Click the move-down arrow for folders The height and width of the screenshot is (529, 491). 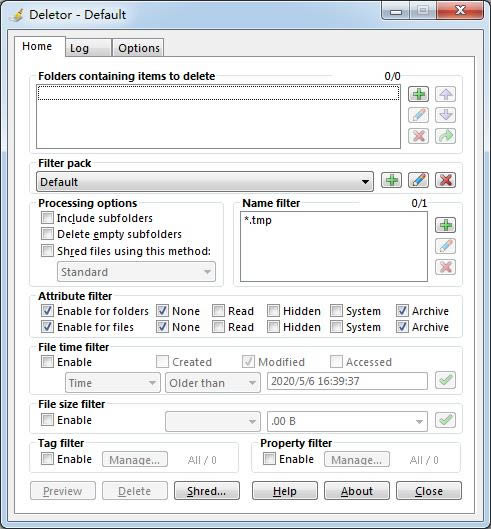point(445,115)
